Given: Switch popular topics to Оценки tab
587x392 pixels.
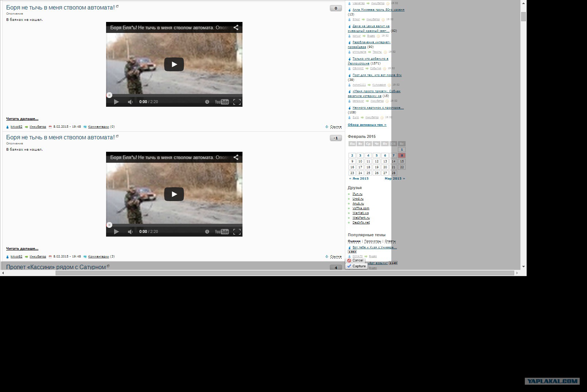Looking at the screenshot, I should (x=354, y=241).
